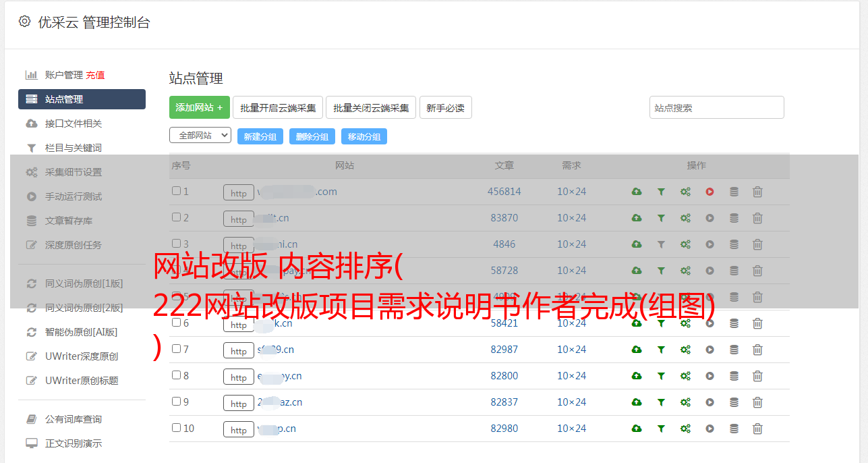Screen dimensions: 868x463
Task: Click the green filter icon in row 2
Action: tap(661, 218)
